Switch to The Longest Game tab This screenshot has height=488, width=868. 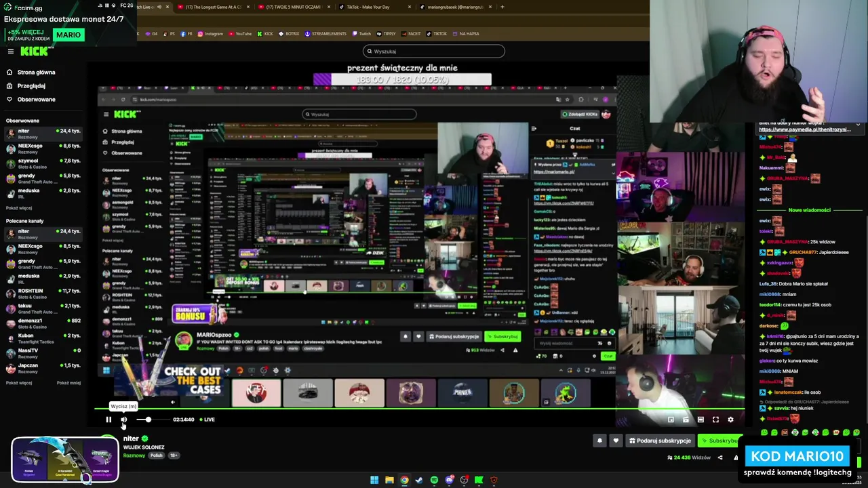coord(214,7)
